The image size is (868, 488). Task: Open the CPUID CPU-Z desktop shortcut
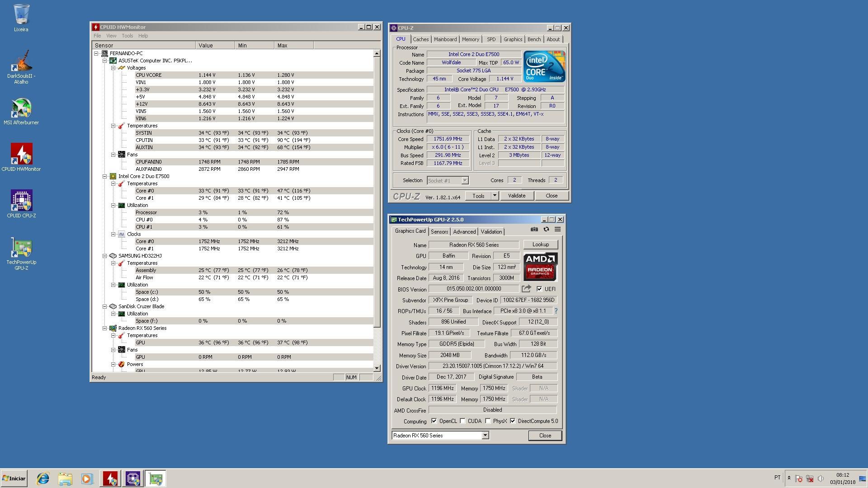pos(21,204)
